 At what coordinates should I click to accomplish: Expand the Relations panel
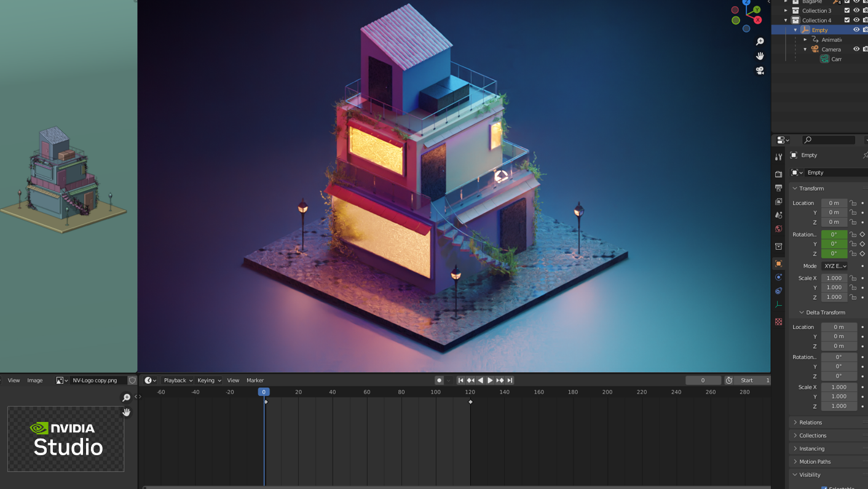[x=795, y=423]
